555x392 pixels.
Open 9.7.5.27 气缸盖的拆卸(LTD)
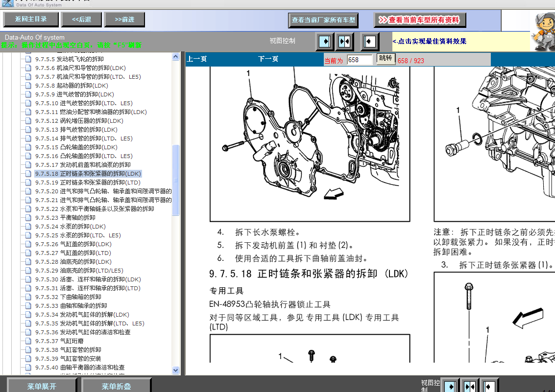pos(73,253)
